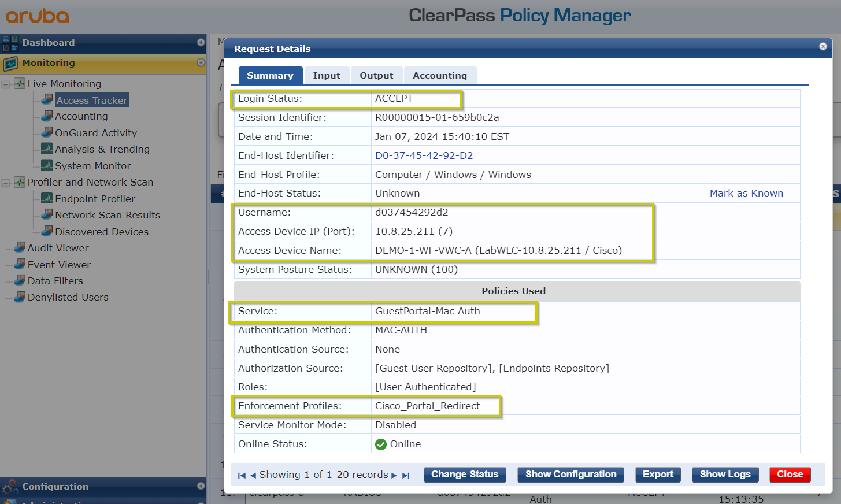This screenshot has width=841, height=504.
Task: Click the red Close button
Action: (x=790, y=475)
